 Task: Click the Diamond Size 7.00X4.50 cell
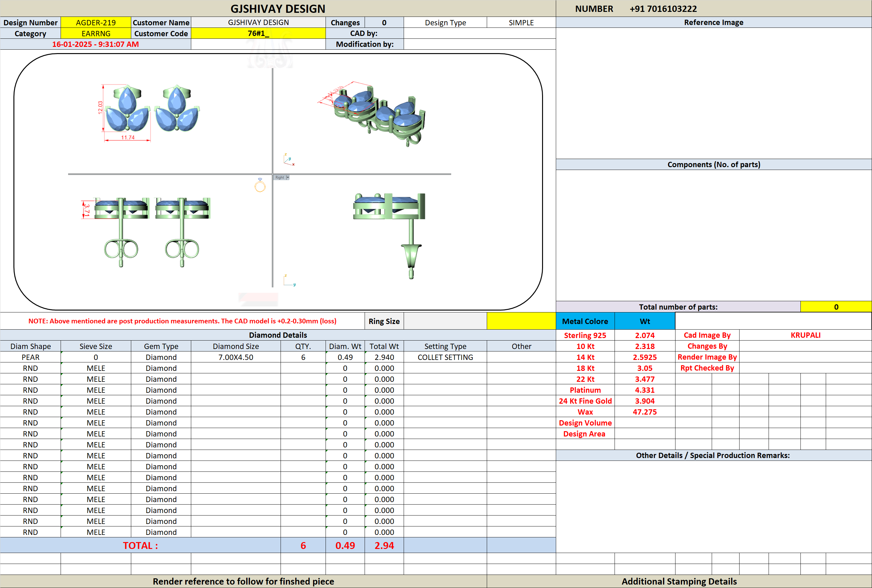(x=236, y=357)
